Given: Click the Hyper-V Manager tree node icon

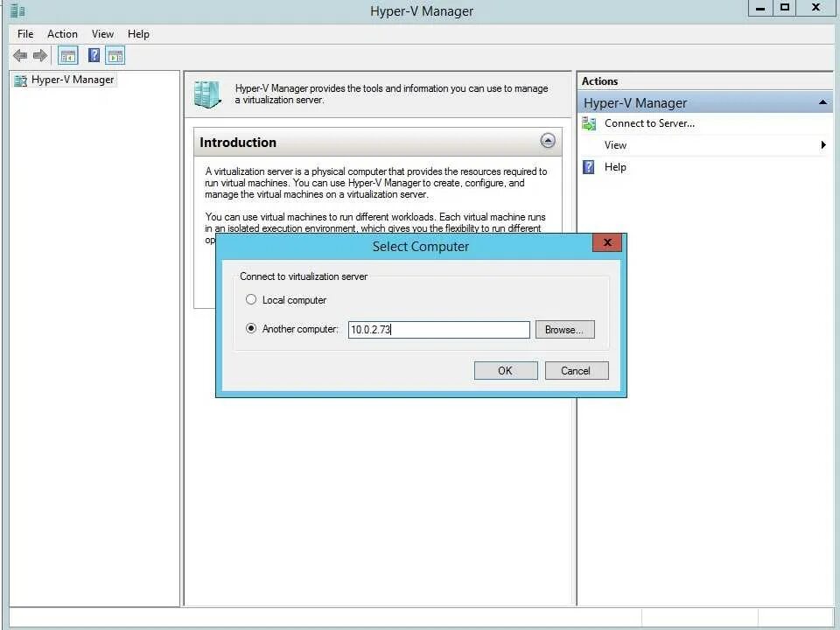Looking at the screenshot, I should click(20, 80).
